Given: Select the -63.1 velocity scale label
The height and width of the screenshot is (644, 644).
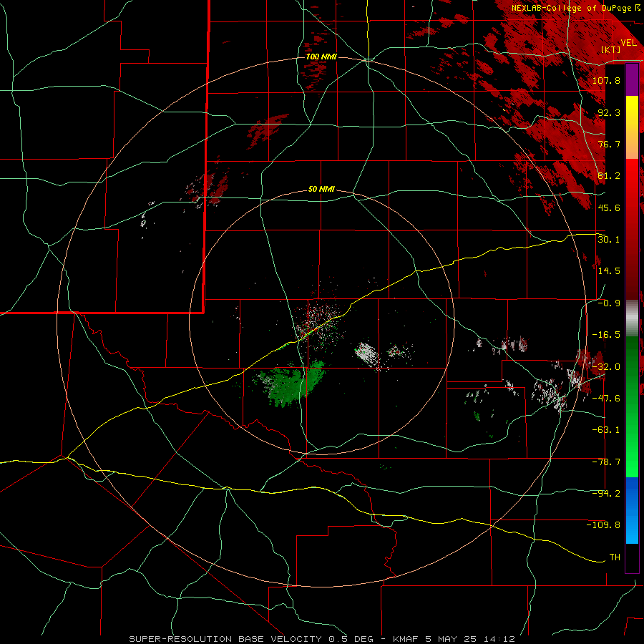Looking at the screenshot, I should [x=606, y=430].
